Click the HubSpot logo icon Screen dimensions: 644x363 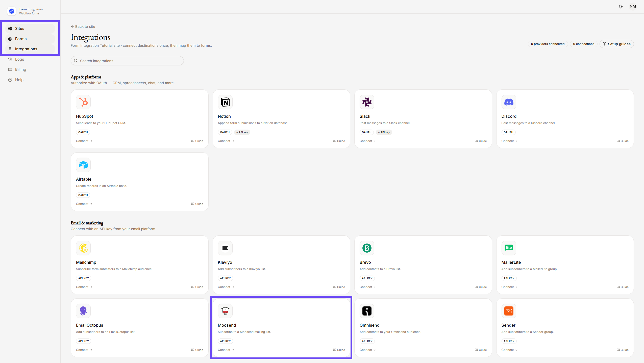click(83, 102)
